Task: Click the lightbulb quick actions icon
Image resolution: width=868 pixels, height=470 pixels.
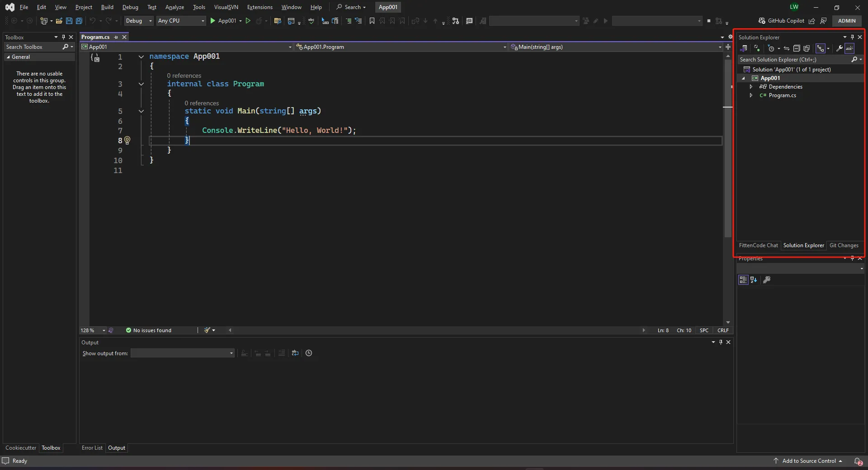Action: tap(127, 140)
